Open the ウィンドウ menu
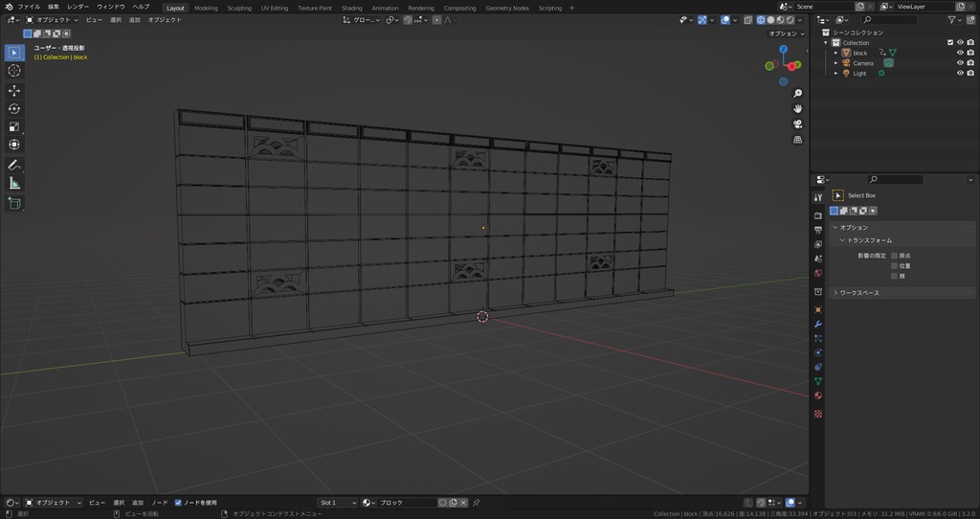The height and width of the screenshot is (519, 980). (x=111, y=7)
